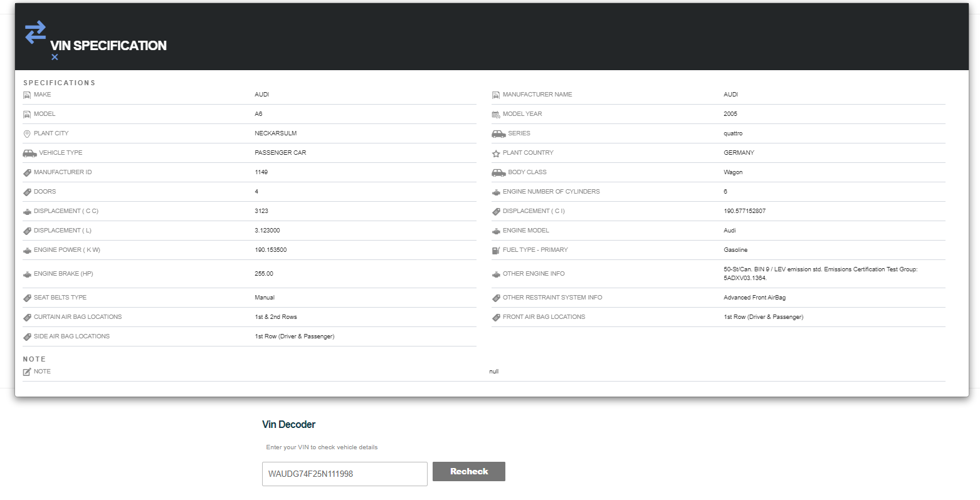Screen dimensions: 980x500
Task: Click the blue swap arrows icon in header
Action: (35, 32)
